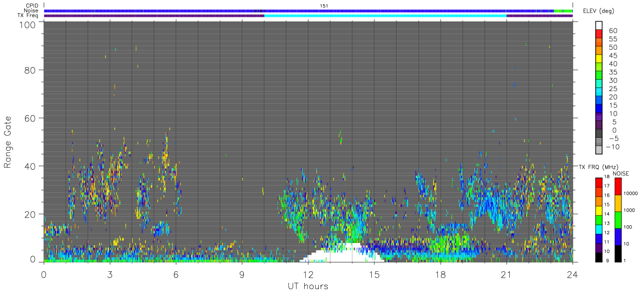This screenshot has width=644, height=297.
Task: Select the cyan segment of TX Freq bar
Action: pyautogui.click(x=385, y=16)
